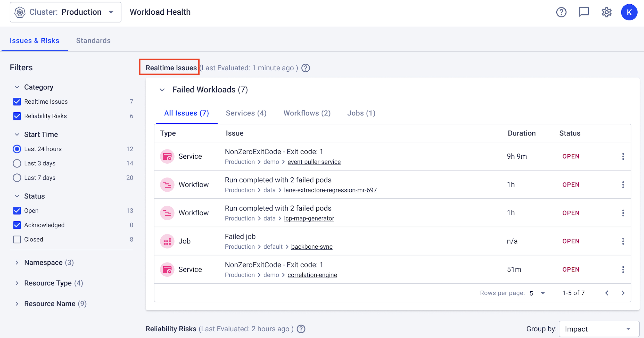Open the Group by Impact dropdown
The height and width of the screenshot is (338, 644).
599,329
